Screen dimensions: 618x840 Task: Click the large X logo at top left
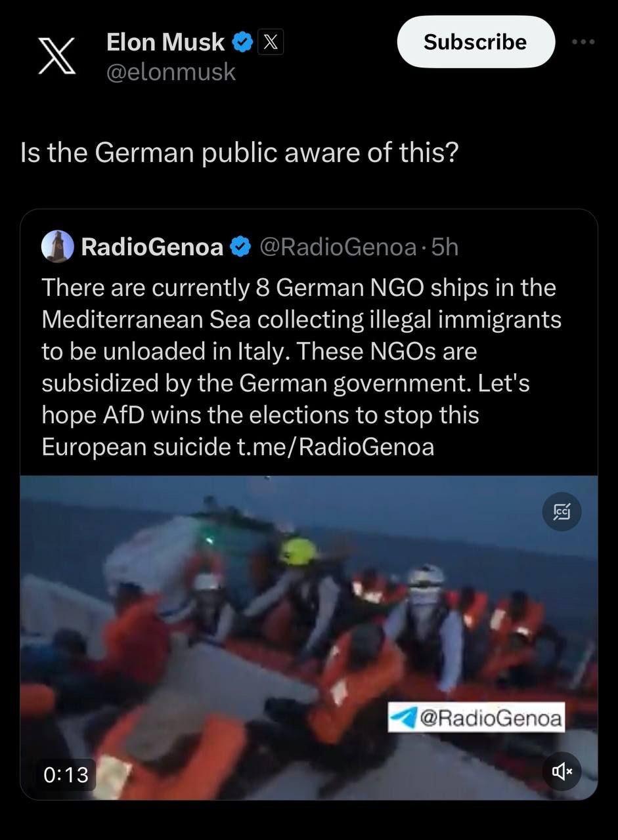(x=56, y=56)
